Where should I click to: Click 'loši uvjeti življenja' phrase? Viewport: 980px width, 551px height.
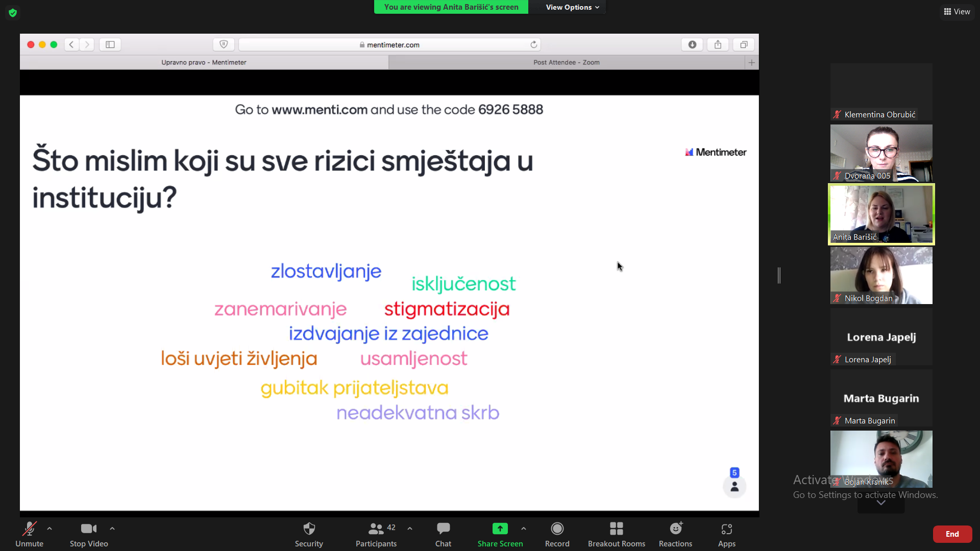click(239, 359)
